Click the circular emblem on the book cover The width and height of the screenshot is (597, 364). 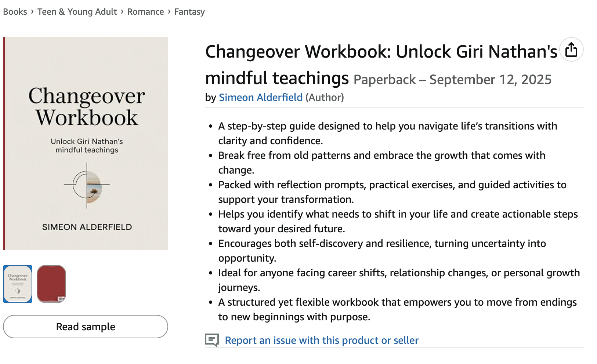click(x=87, y=185)
